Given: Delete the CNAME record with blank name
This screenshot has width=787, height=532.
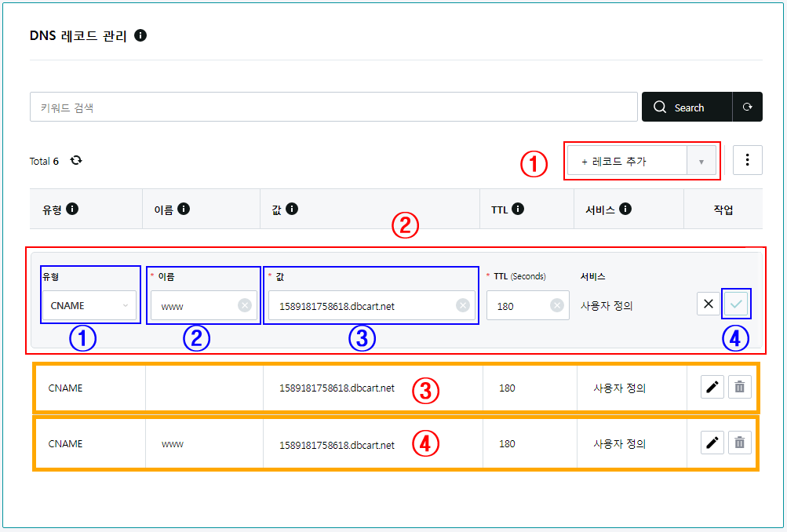Looking at the screenshot, I should click(739, 387).
